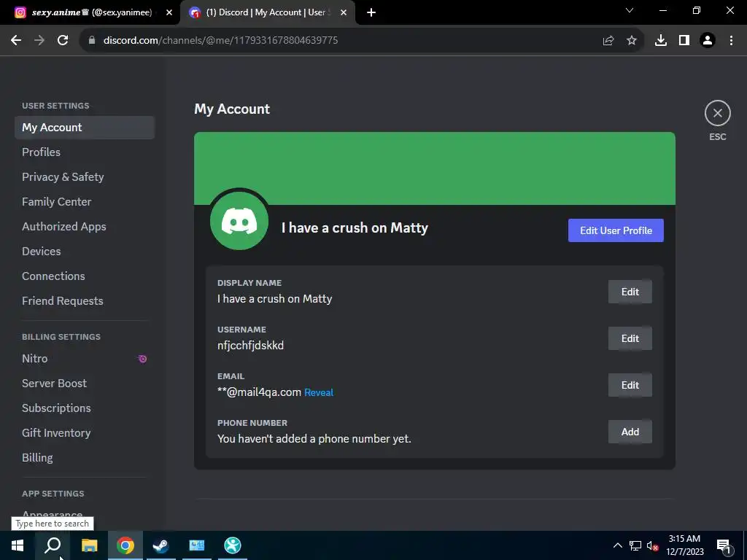Viewport: 747px width, 560px height.
Task: Select My Account in settings sidebar
Action: click(85, 128)
